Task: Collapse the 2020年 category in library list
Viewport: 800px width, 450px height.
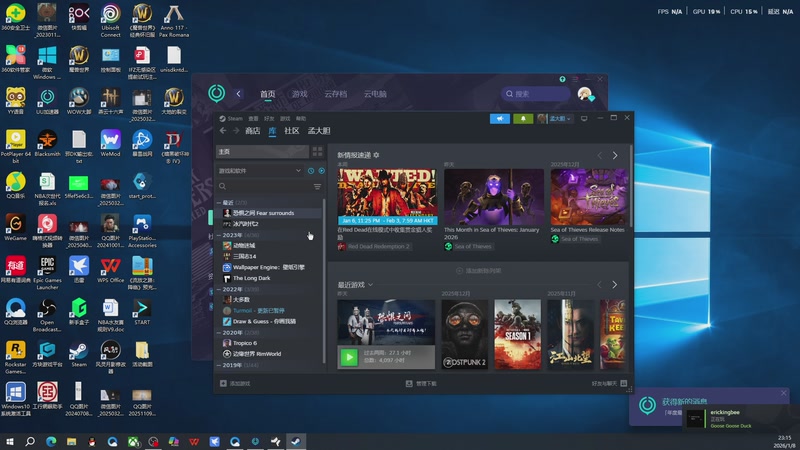Action: [x=219, y=333]
